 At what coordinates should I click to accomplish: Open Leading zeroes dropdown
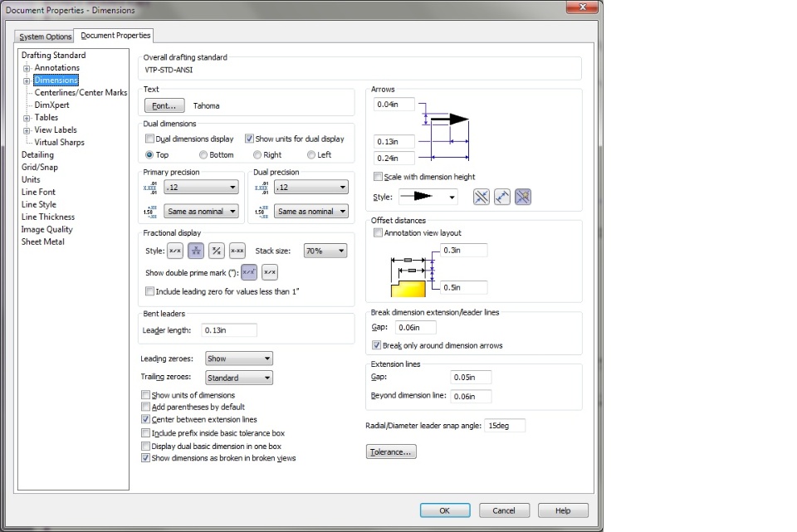[x=239, y=359]
